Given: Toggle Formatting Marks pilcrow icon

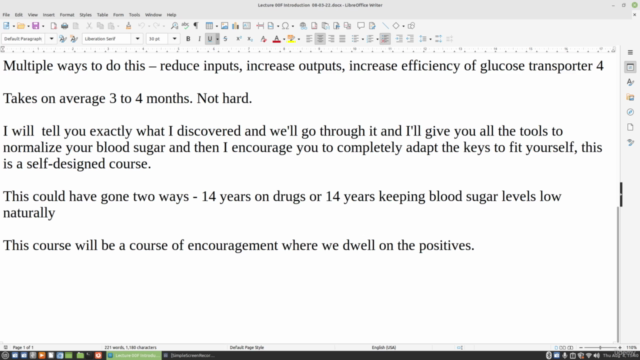Looking at the screenshot, I should tap(196, 26).
